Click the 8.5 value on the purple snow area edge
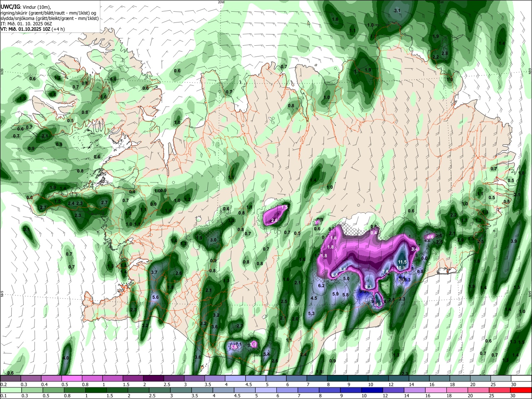532x399 pixels. 343,270
